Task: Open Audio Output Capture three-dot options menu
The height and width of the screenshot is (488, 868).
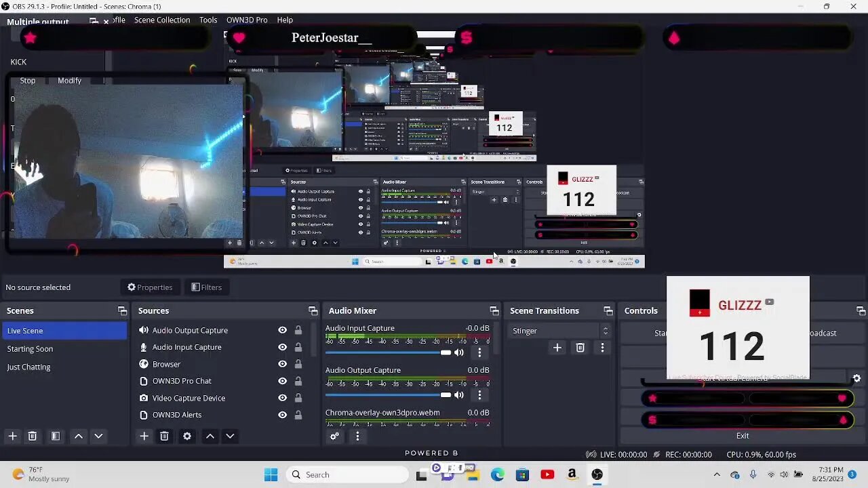Action: pyautogui.click(x=479, y=394)
